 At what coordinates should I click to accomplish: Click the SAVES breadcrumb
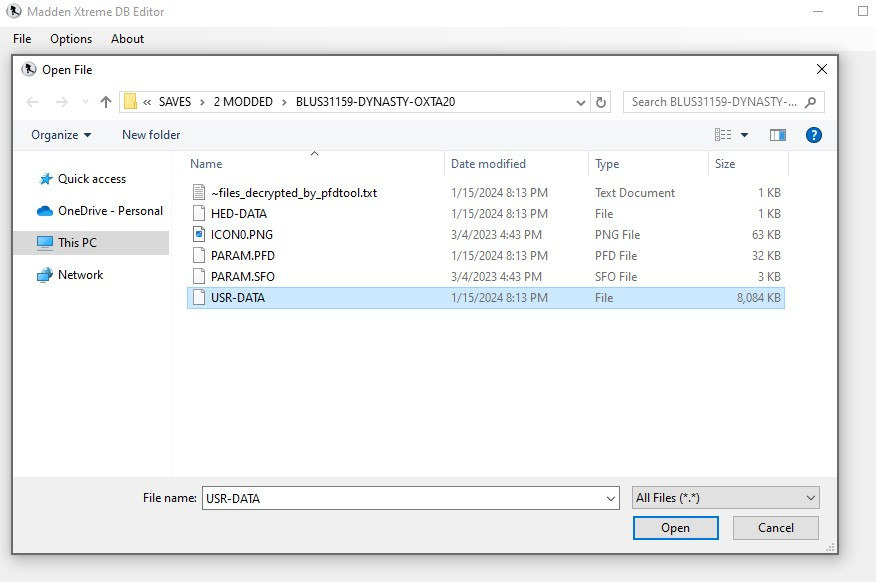click(175, 102)
